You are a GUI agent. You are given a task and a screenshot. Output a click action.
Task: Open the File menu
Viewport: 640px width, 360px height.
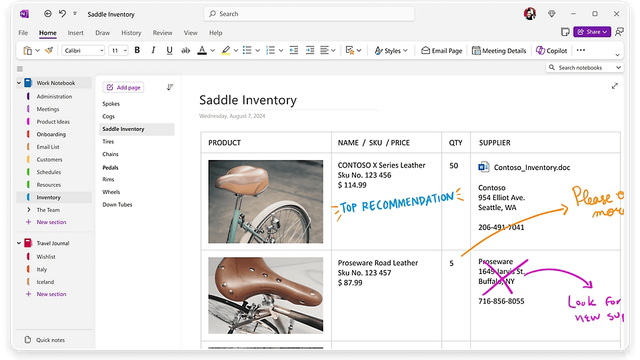[x=23, y=33]
